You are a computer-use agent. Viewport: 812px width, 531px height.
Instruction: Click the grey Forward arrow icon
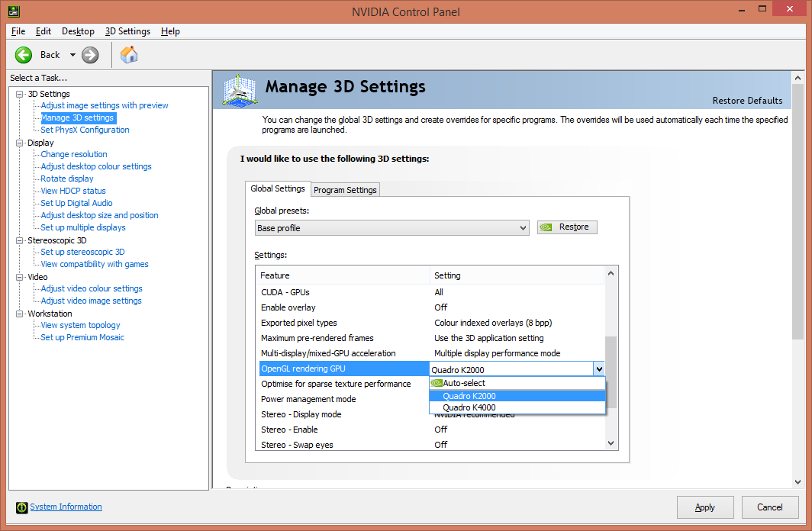90,55
